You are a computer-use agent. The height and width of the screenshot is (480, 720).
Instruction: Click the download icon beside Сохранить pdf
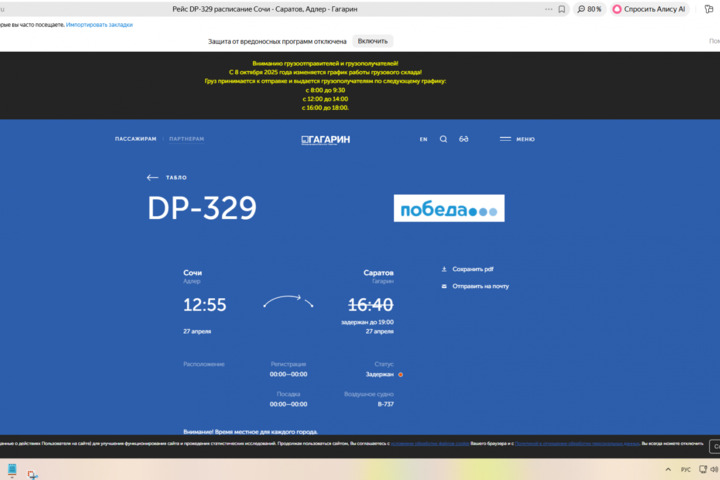(x=444, y=269)
